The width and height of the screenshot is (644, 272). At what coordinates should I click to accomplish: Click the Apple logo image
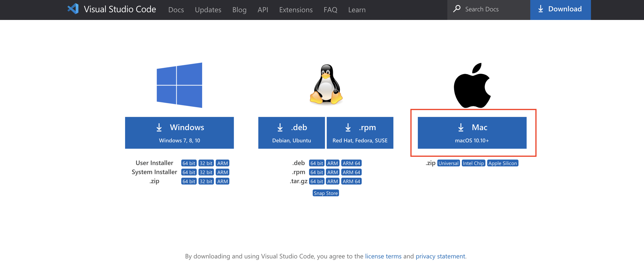pyautogui.click(x=473, y=85)
